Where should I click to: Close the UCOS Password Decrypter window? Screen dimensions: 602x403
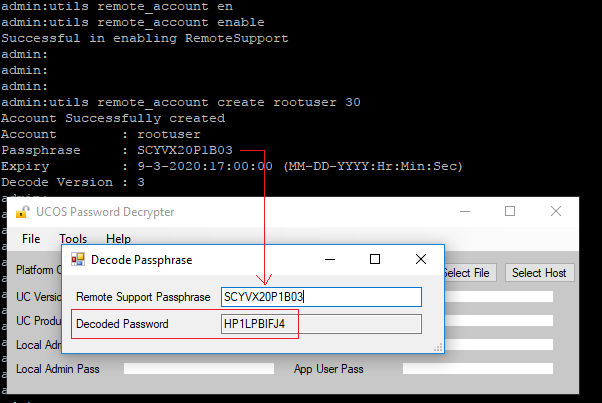pos(556,211)
